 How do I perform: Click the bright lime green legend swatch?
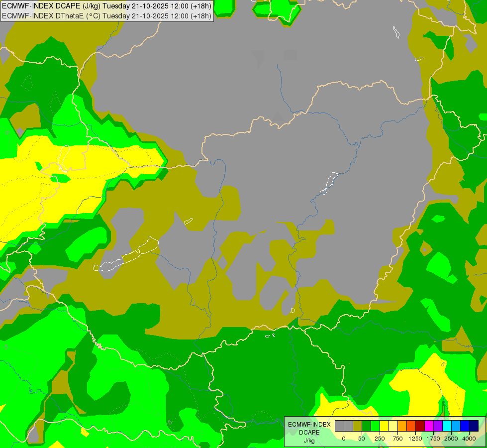376,426
